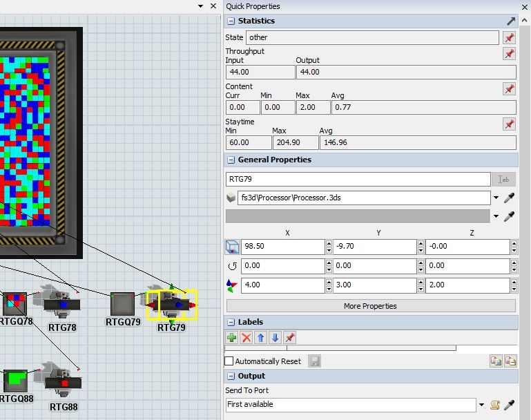Select the RTGQ88 queue object
531x420 pixels.
coord(15,381)
